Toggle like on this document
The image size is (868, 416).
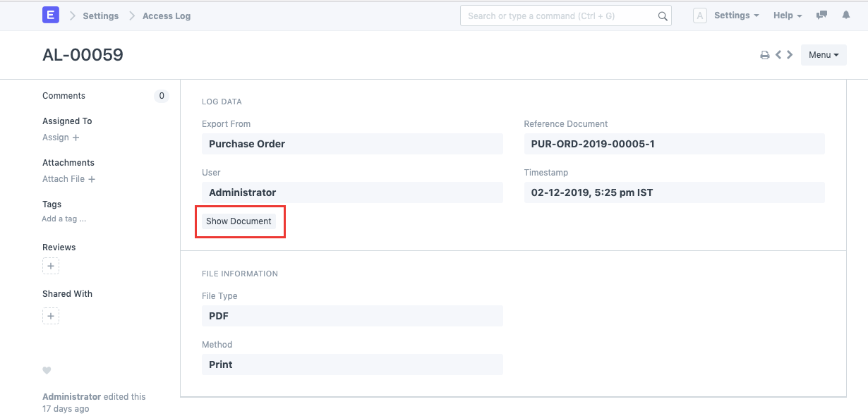pos(46,370)
